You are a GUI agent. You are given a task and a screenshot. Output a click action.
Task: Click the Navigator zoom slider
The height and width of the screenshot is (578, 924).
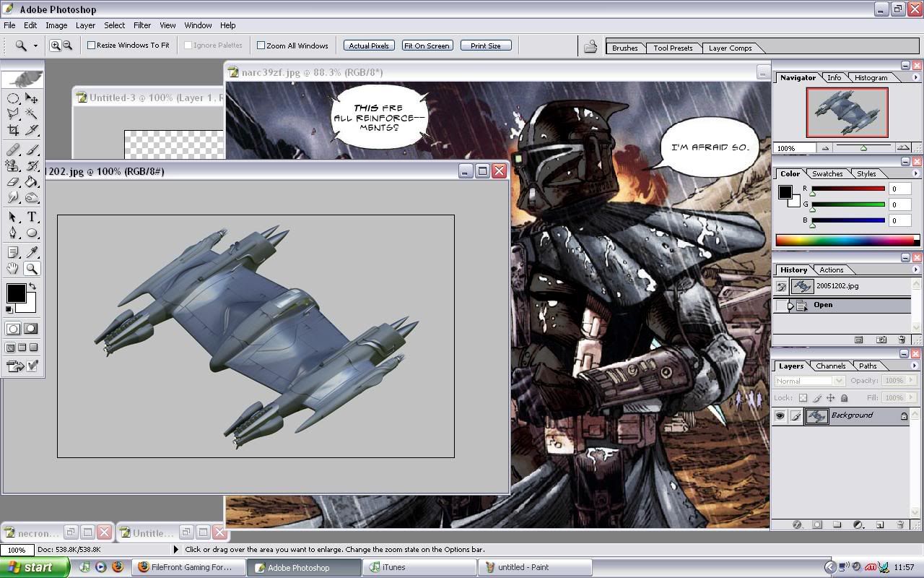pyautogui.click(x=863, y=148)
